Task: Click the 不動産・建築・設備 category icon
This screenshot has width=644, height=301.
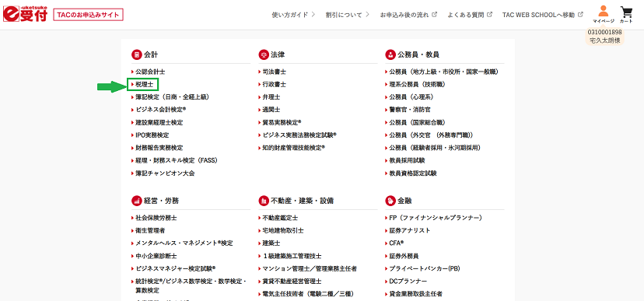Action: [x=263, y=201]
